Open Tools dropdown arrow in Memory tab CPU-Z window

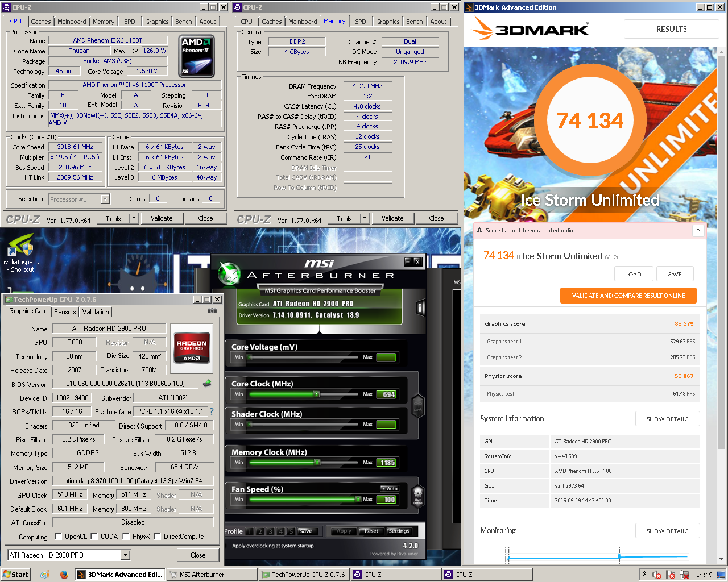click(x=365, y=218)
